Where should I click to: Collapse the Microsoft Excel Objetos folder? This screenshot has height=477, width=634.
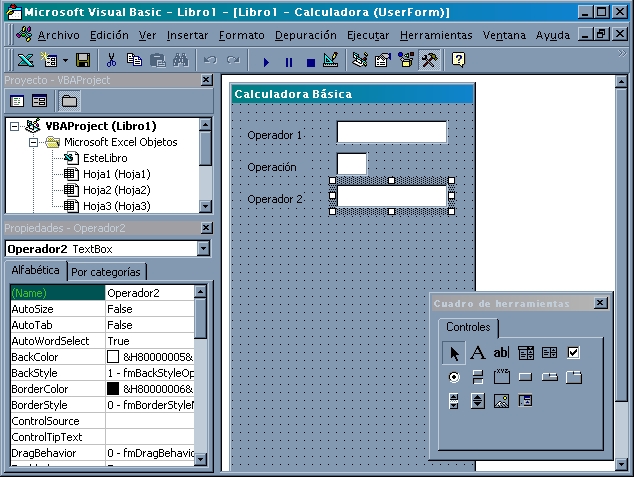click(x=33, y=143)
